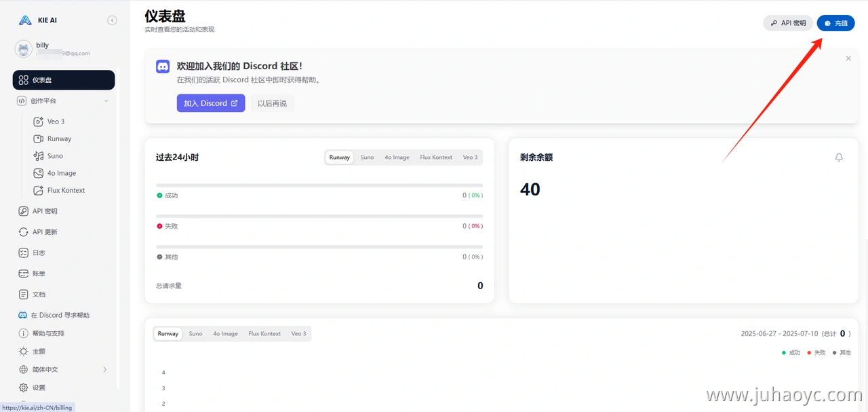The width and height of the screenshot is (868, 412).
Task: Select Suno tab above the bottom chart
Action: [x=195, y=334]
